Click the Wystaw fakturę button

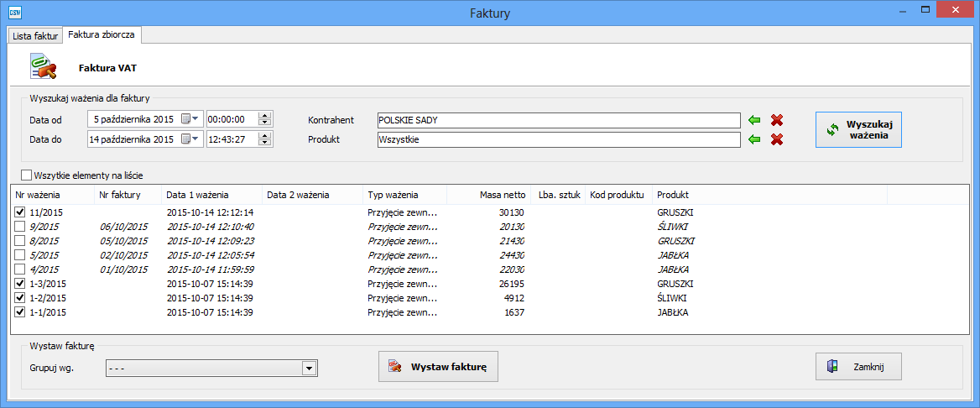coord(438,367)
